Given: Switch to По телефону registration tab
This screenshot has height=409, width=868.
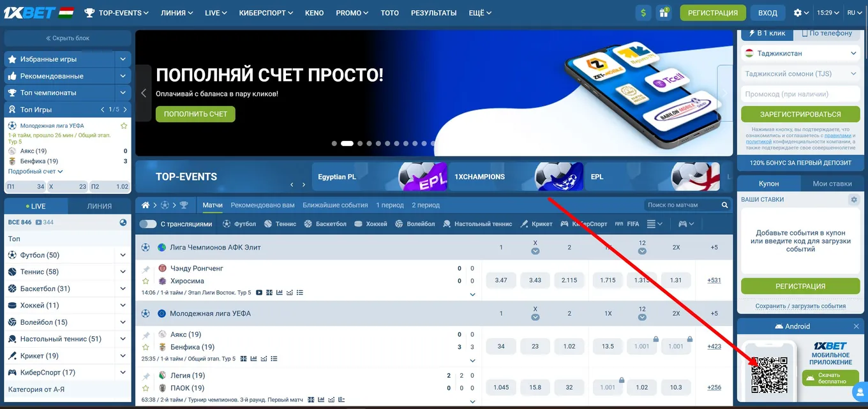Looking at the screenshot, I should (827, 33).
